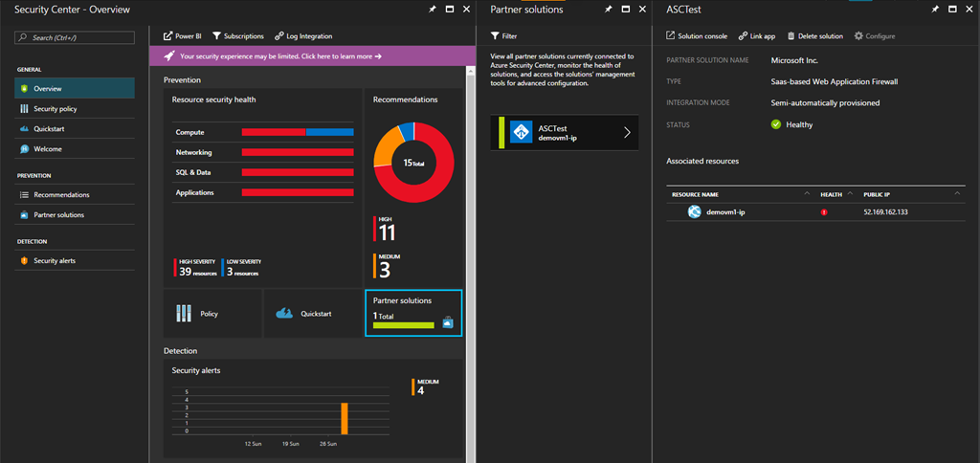The height and width of the screenshot is (463, 980).
Task: Open the Solution console
Action: click(697, 36)
